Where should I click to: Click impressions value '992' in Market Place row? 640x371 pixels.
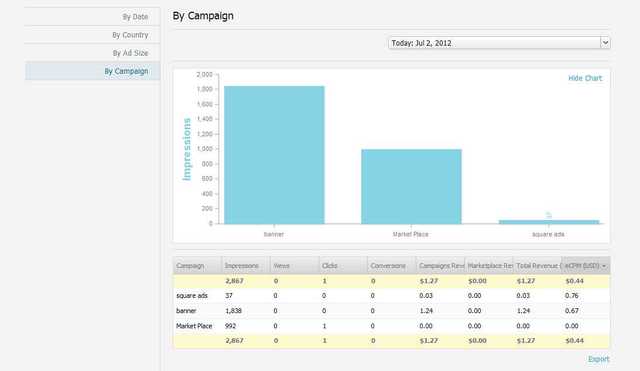point(231,326)
